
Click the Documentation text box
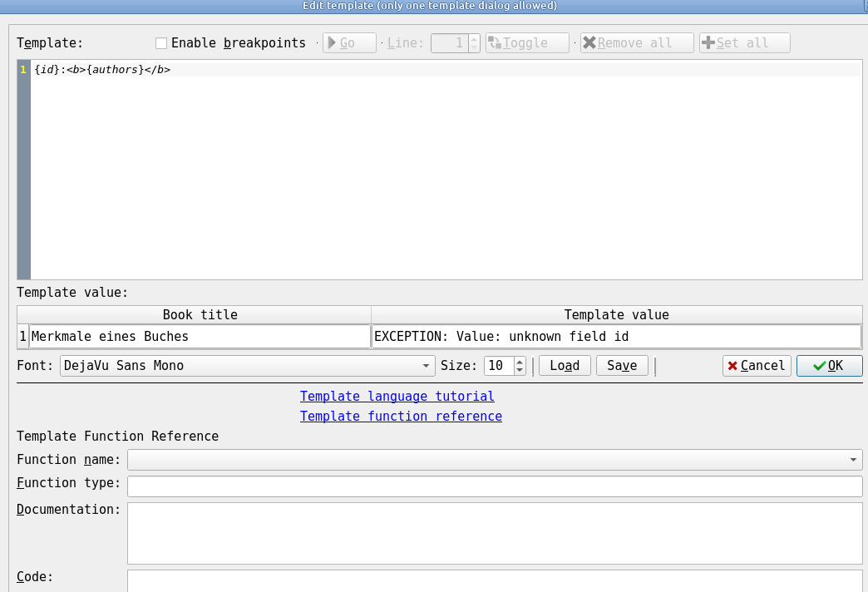(495, 533)
